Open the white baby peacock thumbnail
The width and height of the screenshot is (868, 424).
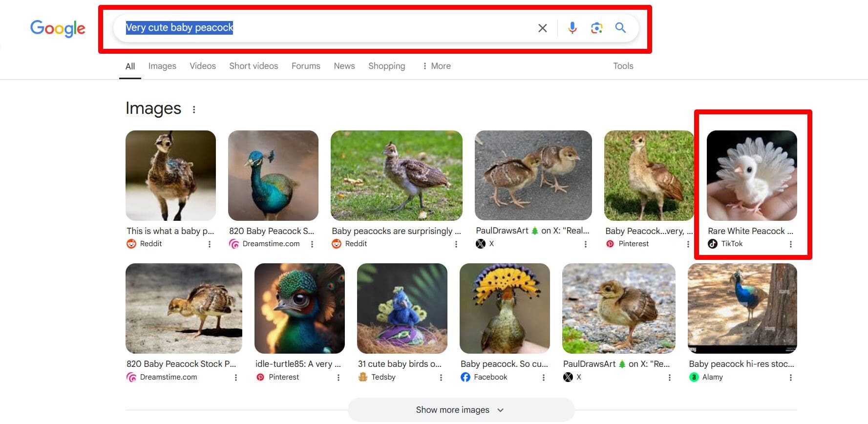click(752, 175)
